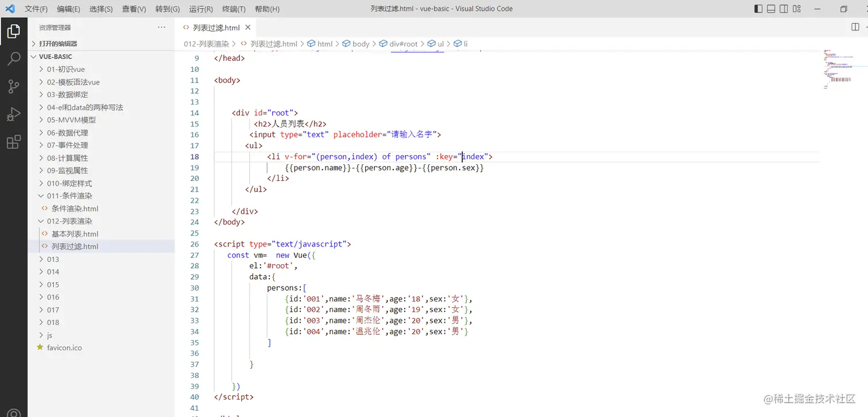Click div#root breadcrumb segment
The height and width of the screenshot is (417, 868).
click(398, 44)
